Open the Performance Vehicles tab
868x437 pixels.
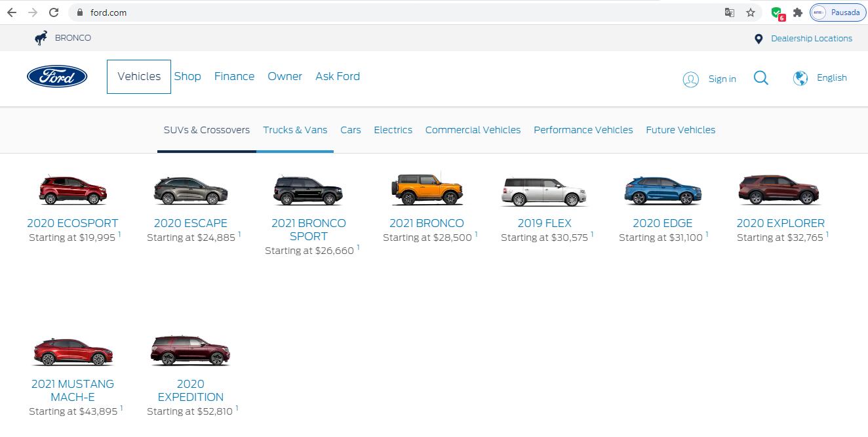tap(583, 130)
